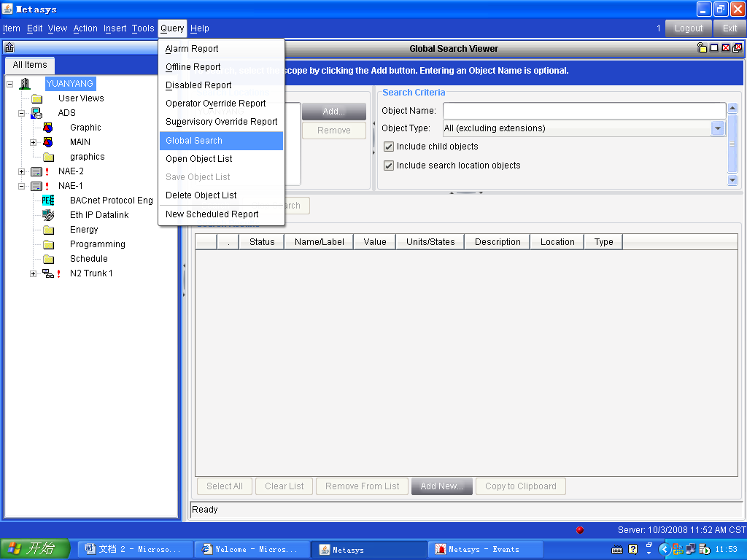
Task: Expand the N2 Trunk 1 node
Action: [x=34, y=273]
